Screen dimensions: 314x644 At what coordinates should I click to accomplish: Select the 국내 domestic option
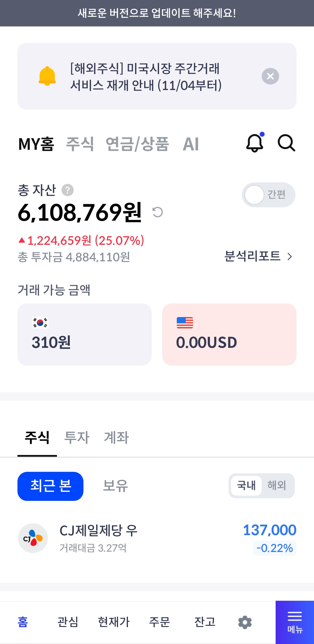pyautogui.click(x=246, y=485)
